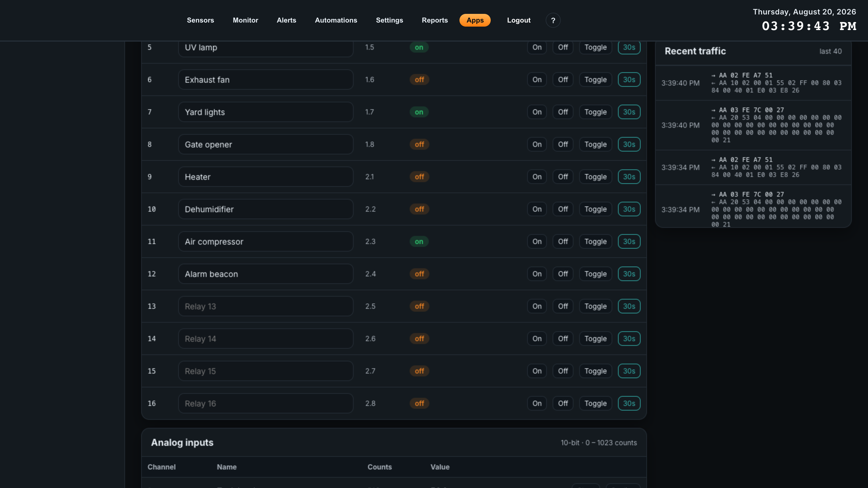Viewport: 868px width, 488px height.
Task: Click the Analog inputs heading
Action: point(182,442)
